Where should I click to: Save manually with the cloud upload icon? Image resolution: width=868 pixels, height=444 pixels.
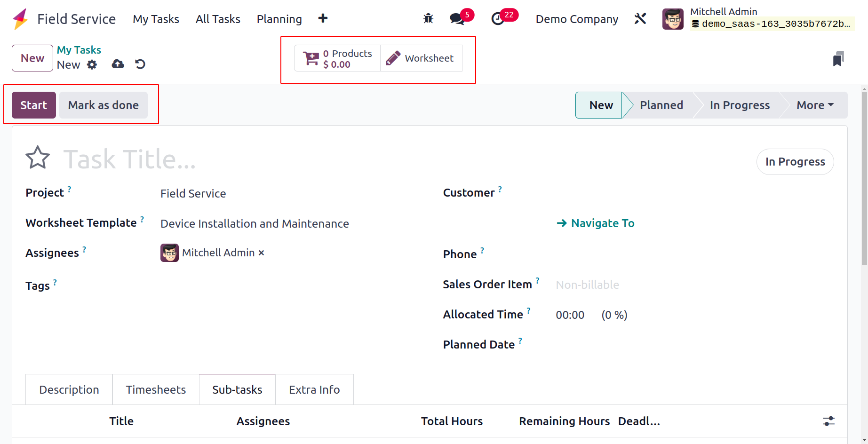click(118, 64)
